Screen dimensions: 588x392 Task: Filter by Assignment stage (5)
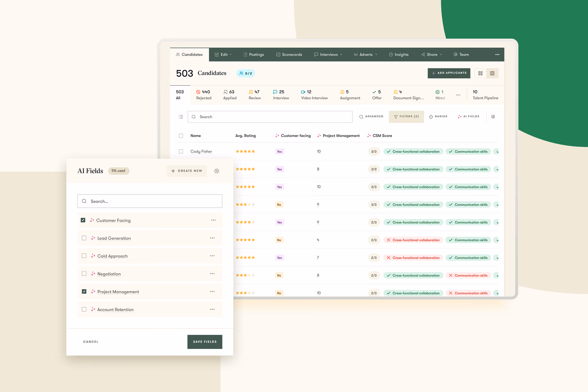pyautogui.click(x=350, y=95)
